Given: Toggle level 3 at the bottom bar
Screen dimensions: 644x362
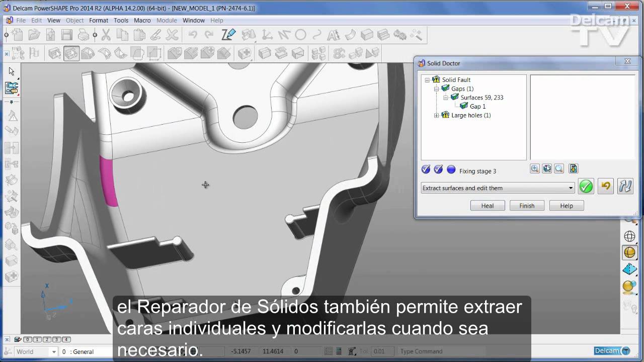Looking at the screenshot, I should [x=56, y=339].
